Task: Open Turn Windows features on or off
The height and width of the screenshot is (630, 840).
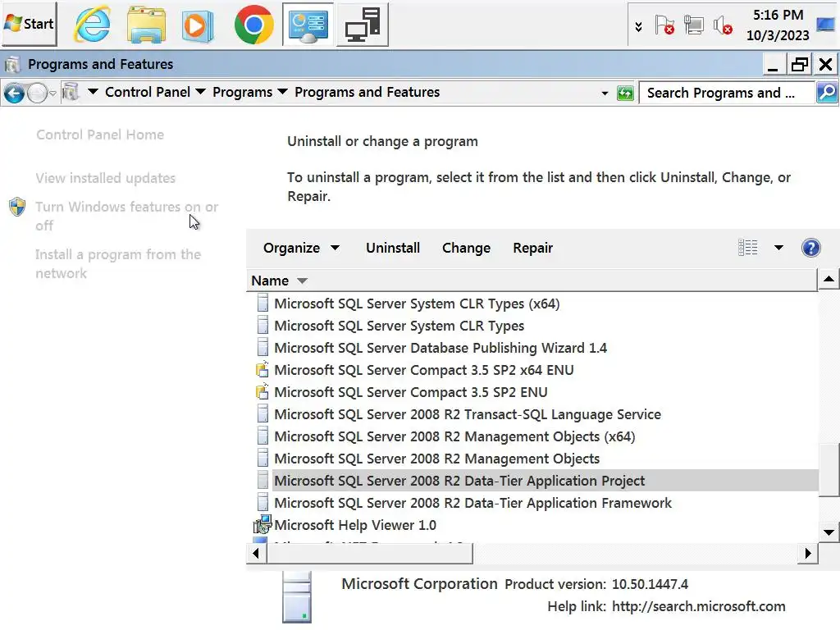Action: tap(126, 216)
